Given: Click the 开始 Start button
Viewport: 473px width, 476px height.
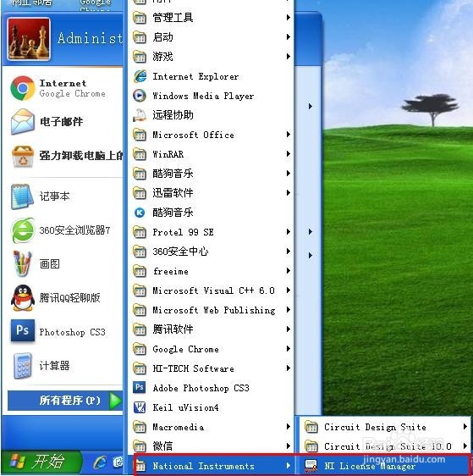Looking at the screenshot, I should click(41, 462).
